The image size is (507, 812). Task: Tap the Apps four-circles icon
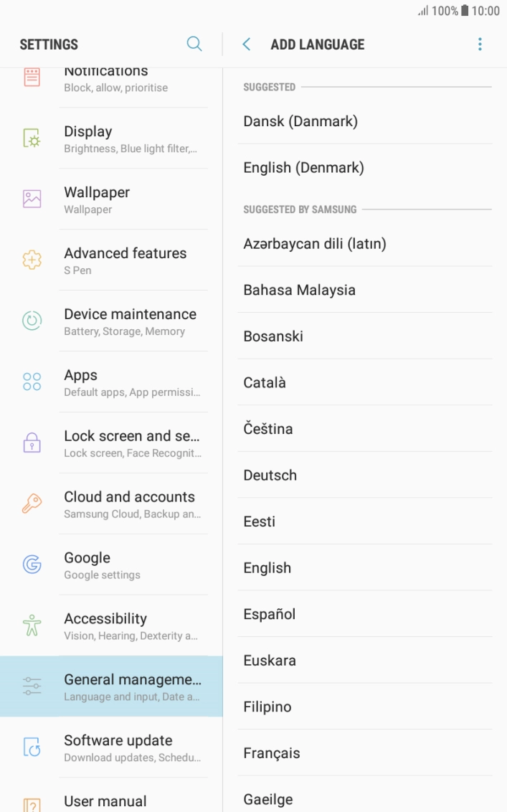[32, 382]
